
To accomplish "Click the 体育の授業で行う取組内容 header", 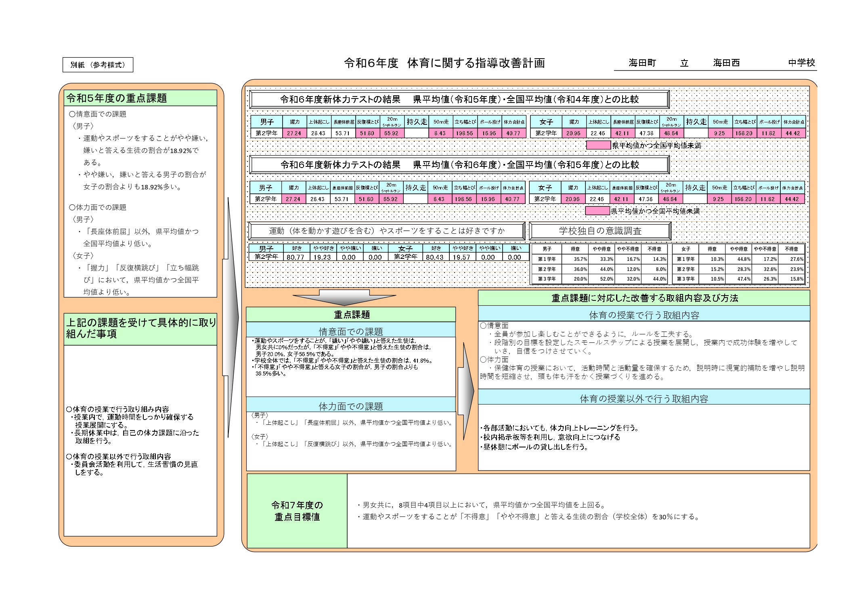I will [644, 314].
